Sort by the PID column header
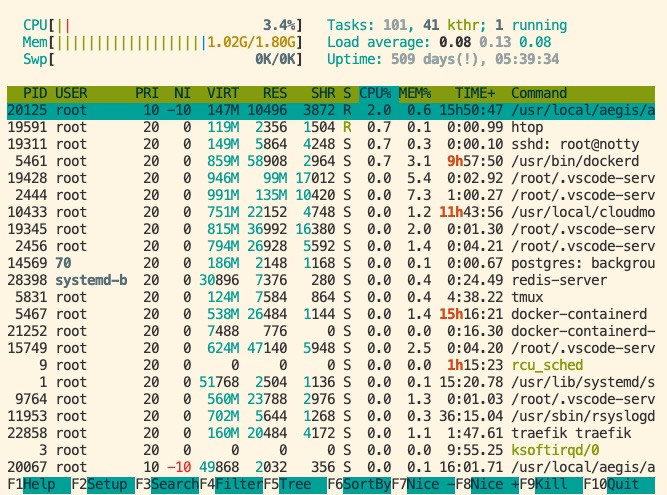The width and height of the screenshot is (667, 495). 34,93
